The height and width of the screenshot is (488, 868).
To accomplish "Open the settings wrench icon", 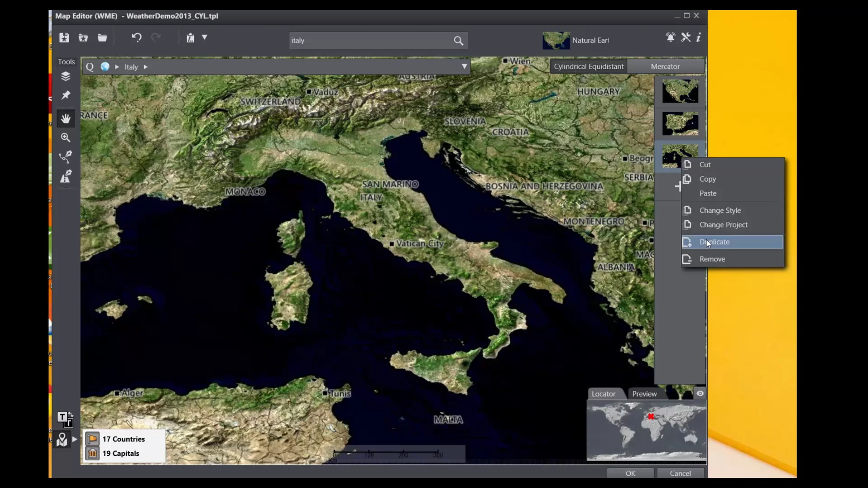I will tap(685, 38).
